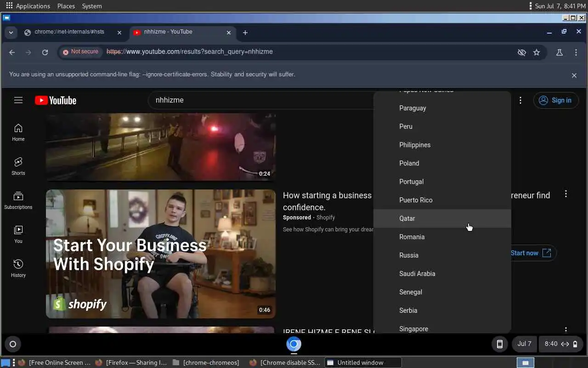588x368 pixels.
Task: Open Subscriptions in the sidebar
Action: (x=18, y=201)
